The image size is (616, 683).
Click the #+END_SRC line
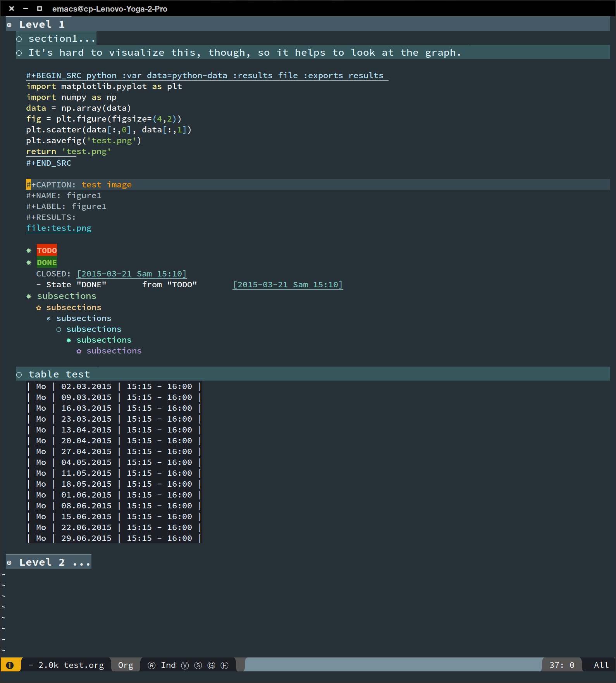(x=49, y=163)
